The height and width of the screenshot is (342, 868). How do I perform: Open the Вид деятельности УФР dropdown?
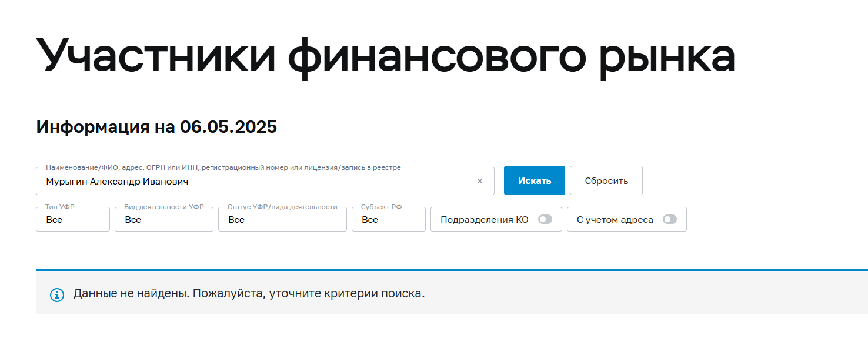tap(164, 219)
